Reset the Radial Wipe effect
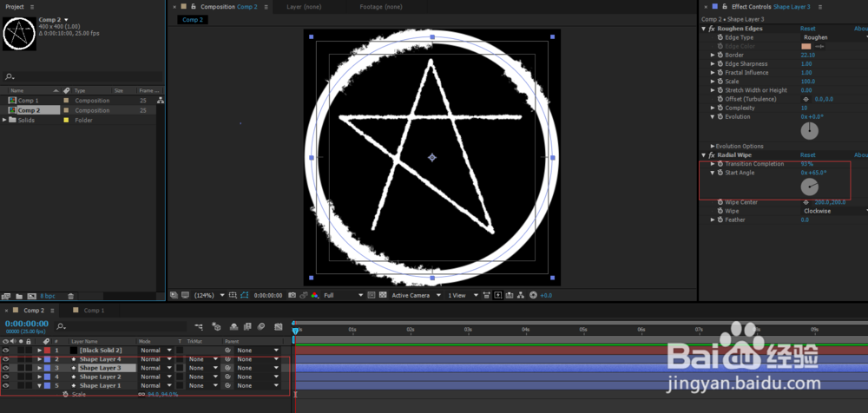 (807, 155)
